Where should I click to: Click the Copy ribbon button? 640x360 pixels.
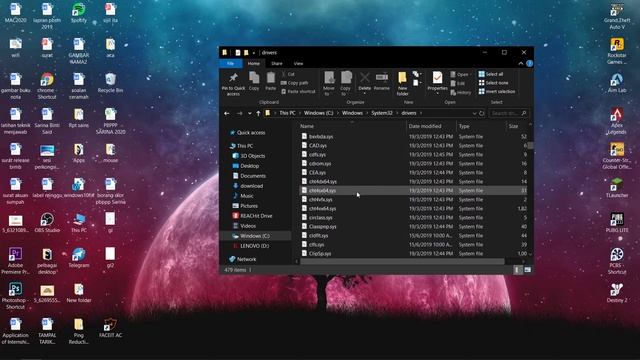click(x=254, y=81)
